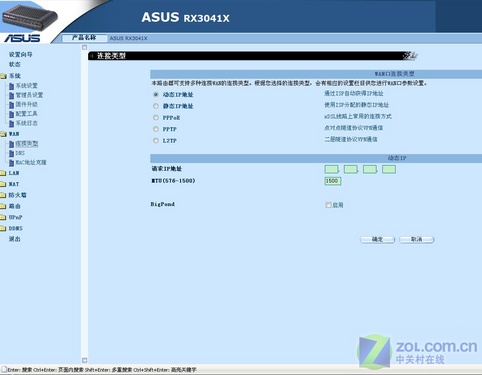The width and height of the screenshot is (482, 375).
Task: Select the PPPoE connection type radio
Action: (x=156, y=117)
